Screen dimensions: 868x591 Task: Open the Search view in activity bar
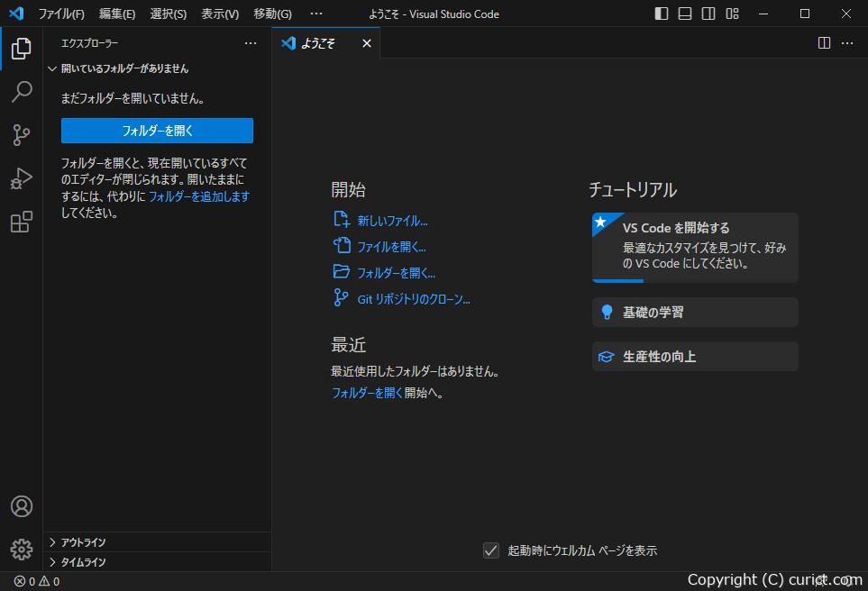click(x=21, y=92)
